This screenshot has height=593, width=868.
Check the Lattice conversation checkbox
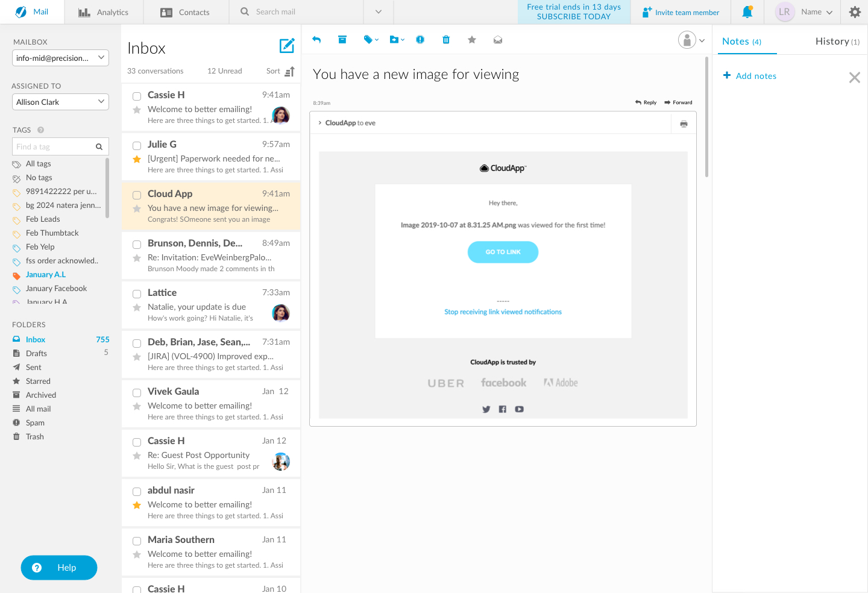point(137,294)
